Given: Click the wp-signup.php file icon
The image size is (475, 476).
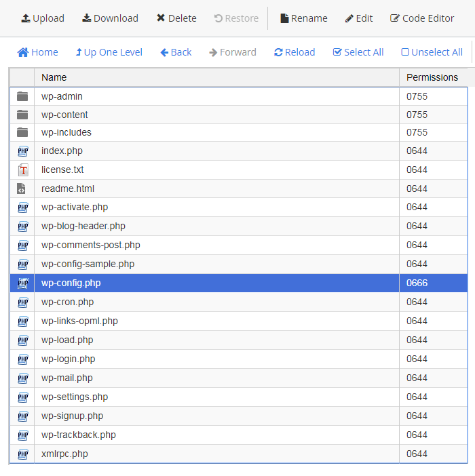Looking at the screenshot, I should (x=23, y=416).
